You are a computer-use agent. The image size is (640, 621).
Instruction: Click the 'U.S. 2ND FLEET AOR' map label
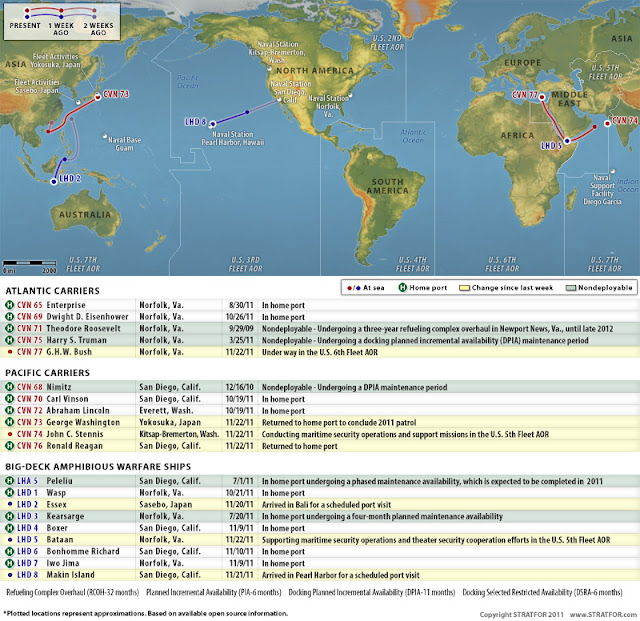(x=387, y=42)
